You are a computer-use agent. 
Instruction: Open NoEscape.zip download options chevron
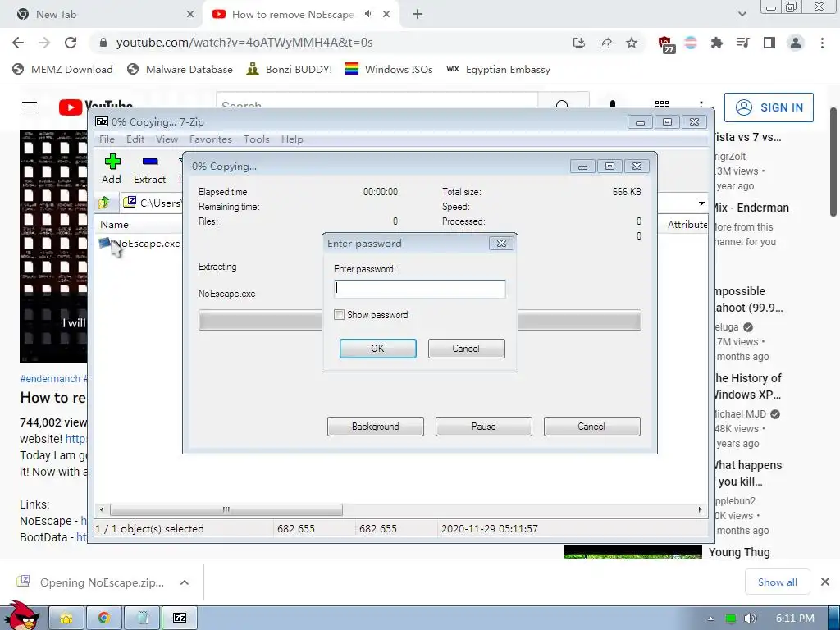click(x=185, y=582)
